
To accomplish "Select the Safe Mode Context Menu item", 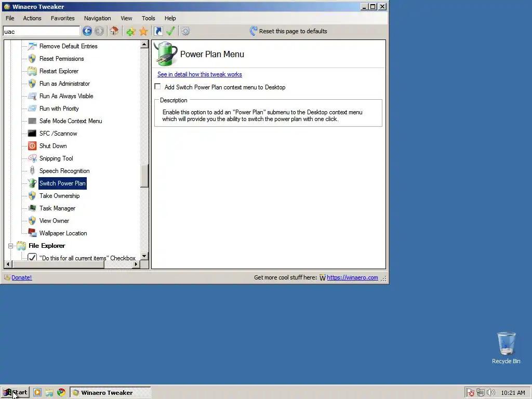I will pyautogui.click(x=71, y=121).
